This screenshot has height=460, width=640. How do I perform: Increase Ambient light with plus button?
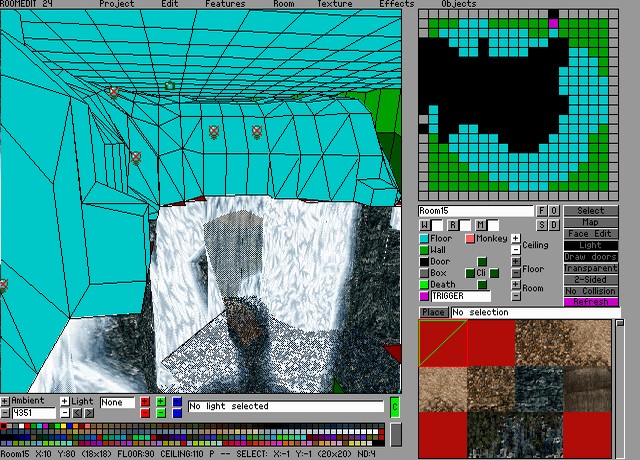[x=5, y=401]
